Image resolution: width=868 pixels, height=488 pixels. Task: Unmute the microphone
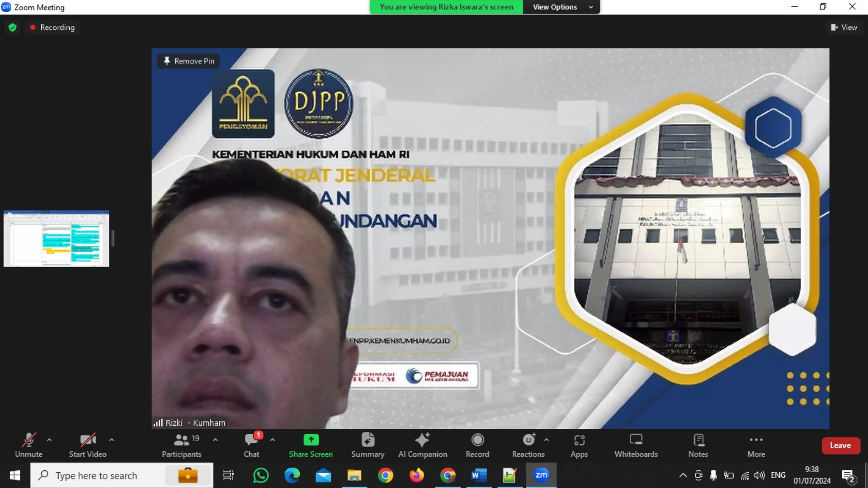(x=28, y=445)
